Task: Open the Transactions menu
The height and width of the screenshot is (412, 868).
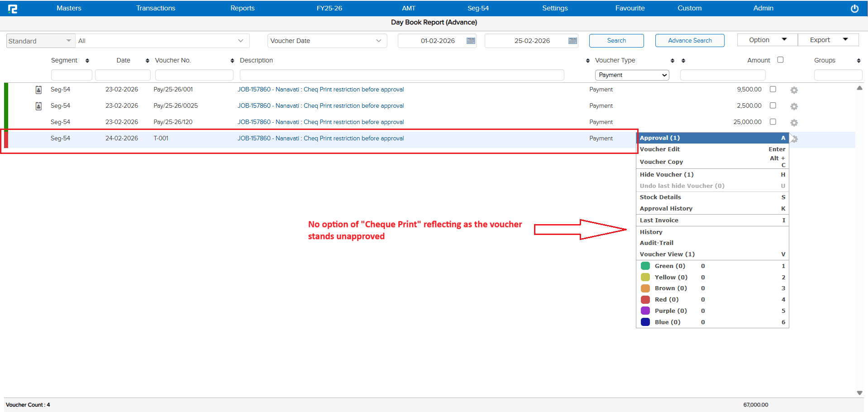Action: (x=155, y=8)
